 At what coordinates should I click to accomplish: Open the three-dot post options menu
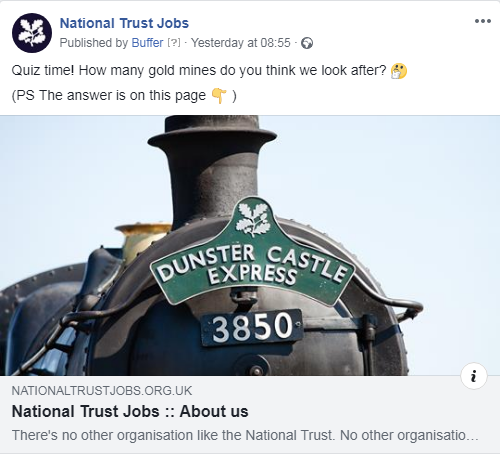click(483, 21)
